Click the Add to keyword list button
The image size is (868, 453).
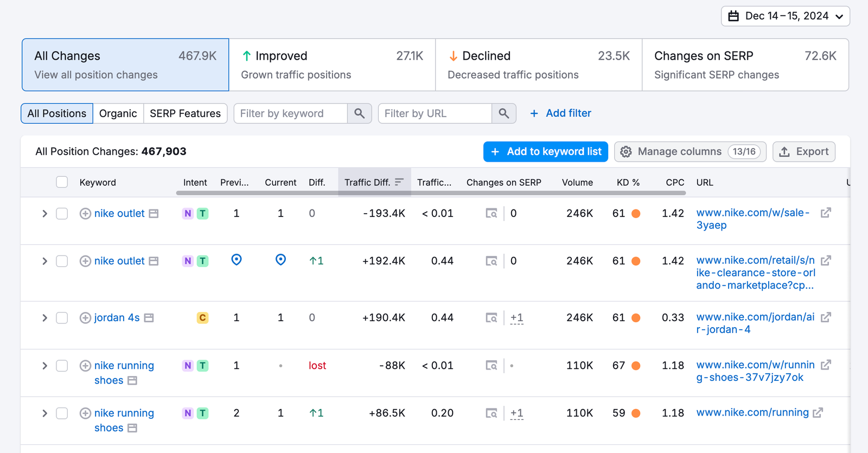click(545, 152)
